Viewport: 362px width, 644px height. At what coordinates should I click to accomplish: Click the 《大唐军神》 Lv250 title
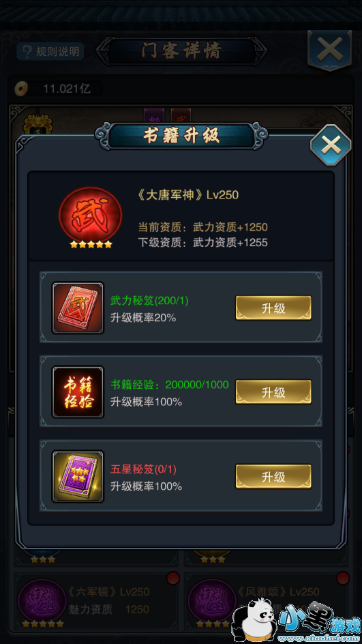coord(187,194)
